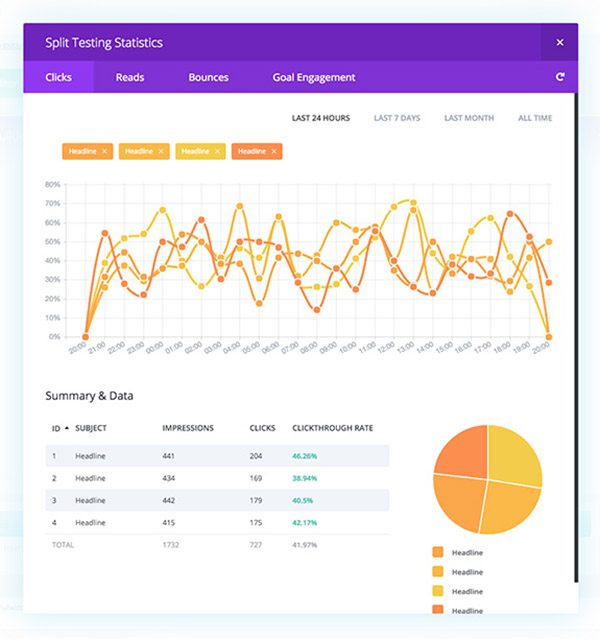The height and width of the screenshot is (639, 600).
Task: Sort by the Clickthrough Rate column header
Action: [x=332, y=428]
